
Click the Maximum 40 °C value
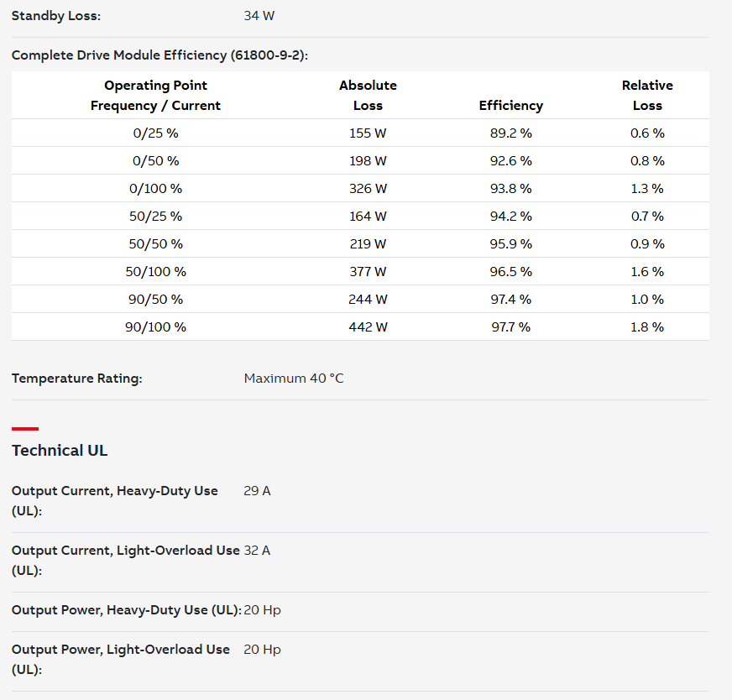click(x=294, y=379)
